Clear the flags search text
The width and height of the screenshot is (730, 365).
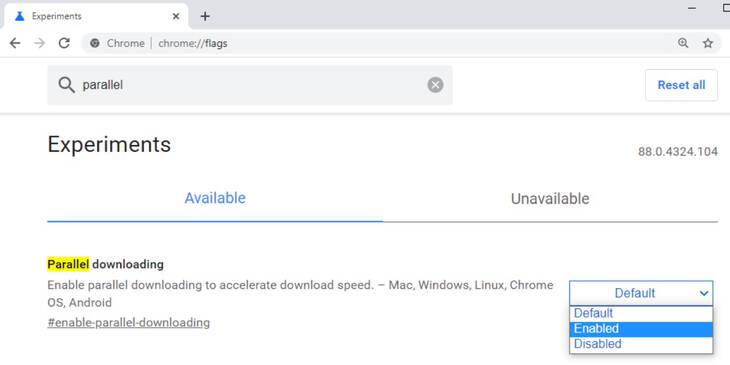coord(435,85)
